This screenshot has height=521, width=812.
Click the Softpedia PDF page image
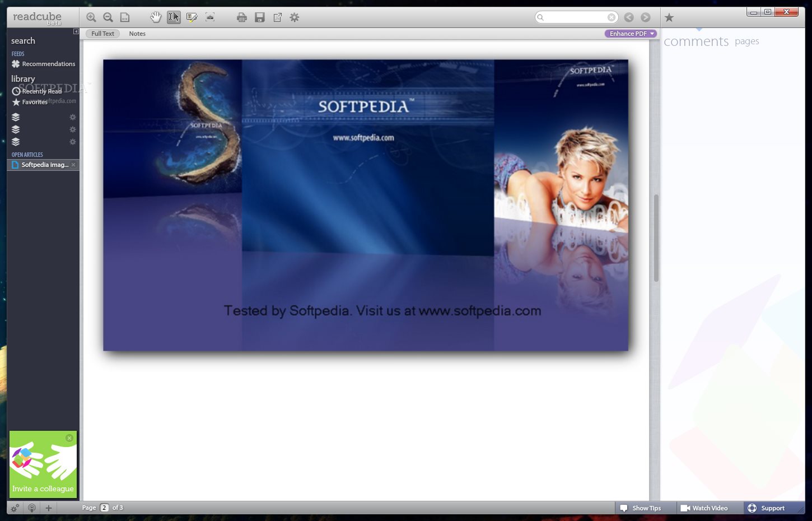click(x=366, y=205)
